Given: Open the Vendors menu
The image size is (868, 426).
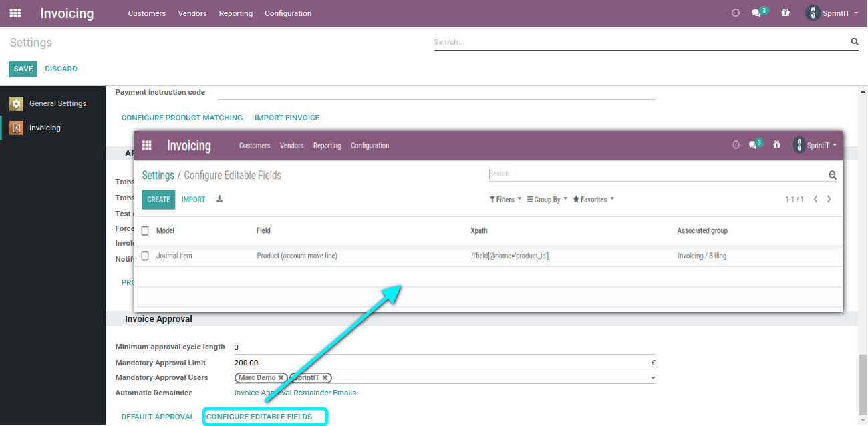Looking at the screenshot, I should click(192, 13).
